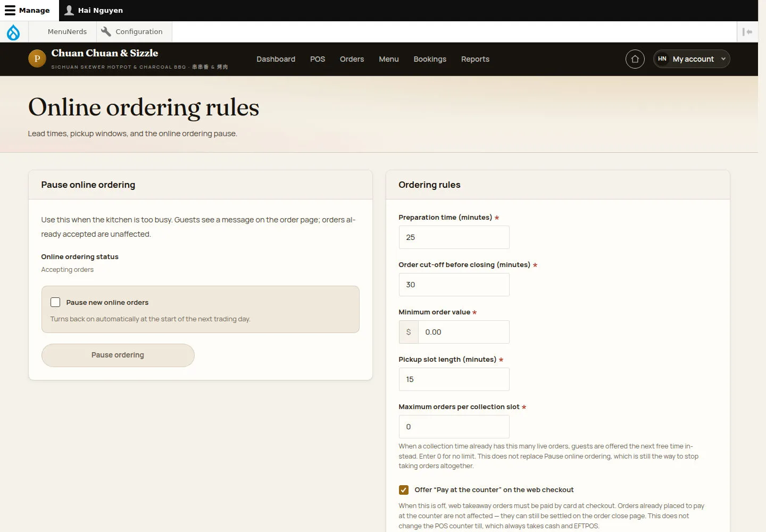Open the Menu nav item
This screenshot has width=766, height=532.
[389, 59]
